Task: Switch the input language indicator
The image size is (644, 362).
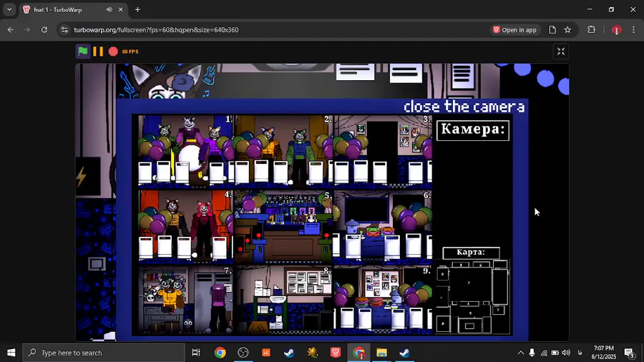Action: [x=580, y=353]
